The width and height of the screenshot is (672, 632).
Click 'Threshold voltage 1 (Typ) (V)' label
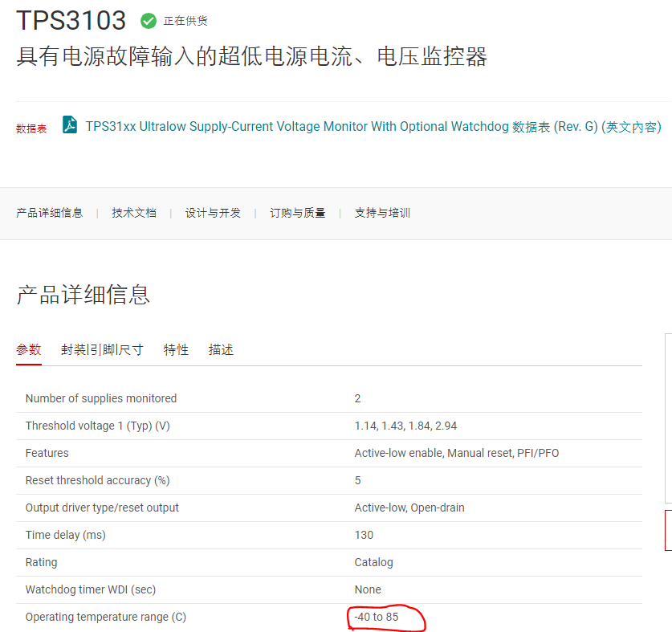[x=98, y=426]
